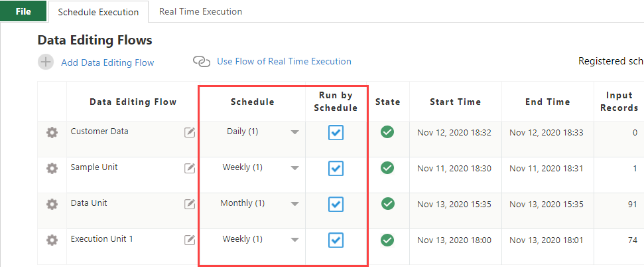Viewport: 644px width, 267px height.
Task: Click Use Flow of Real Time Execution
Action: (285, 61)
